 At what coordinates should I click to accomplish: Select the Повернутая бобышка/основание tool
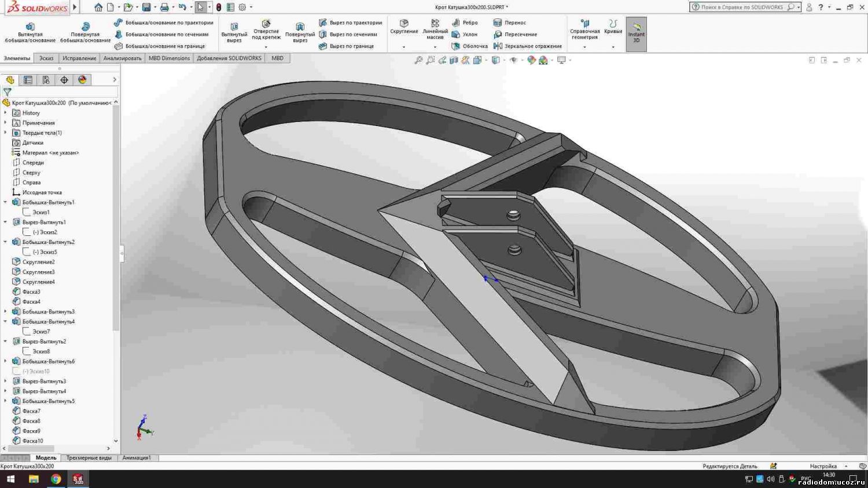(85, 32)
